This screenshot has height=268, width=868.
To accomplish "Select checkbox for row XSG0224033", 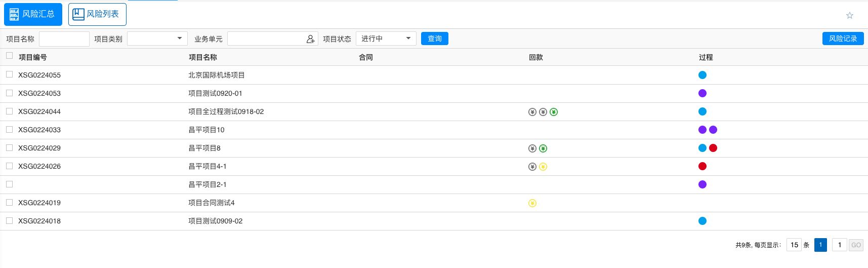I will tap(9, 129).
